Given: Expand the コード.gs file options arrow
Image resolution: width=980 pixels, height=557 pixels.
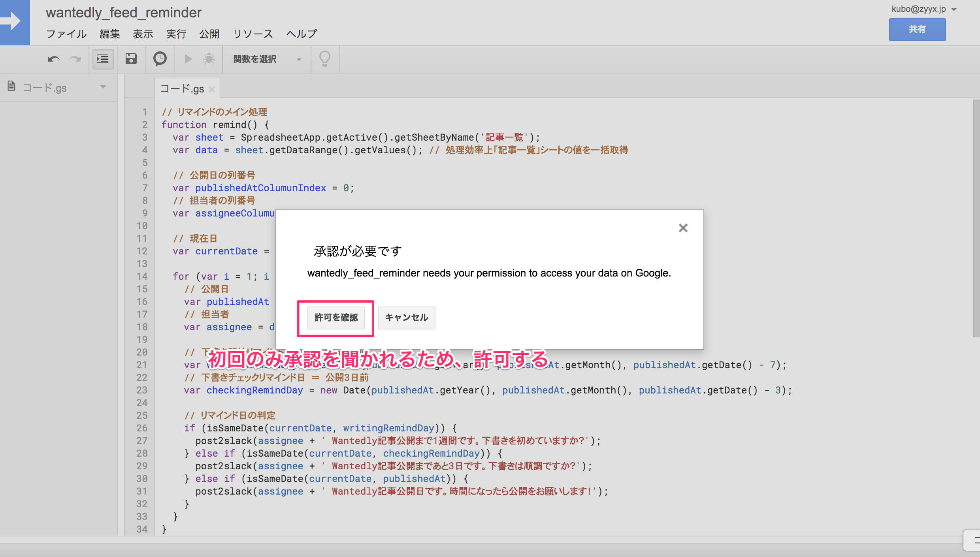Looking at the screenshot, I should point(103,87).
